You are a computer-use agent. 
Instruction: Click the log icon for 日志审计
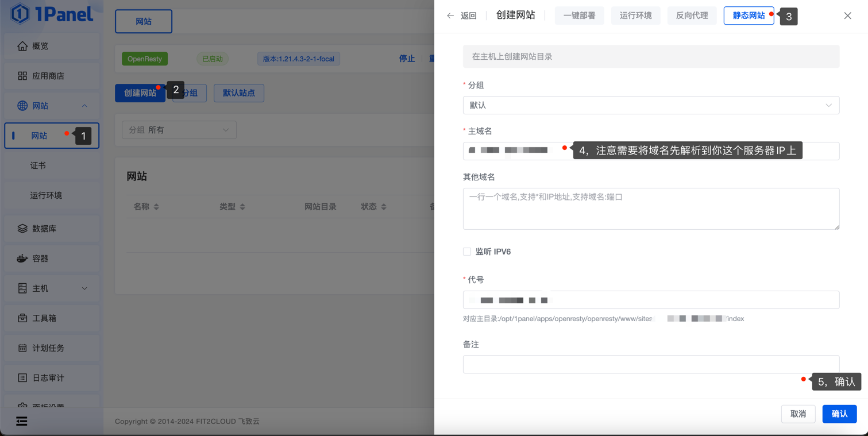click(x=22, y=378)
